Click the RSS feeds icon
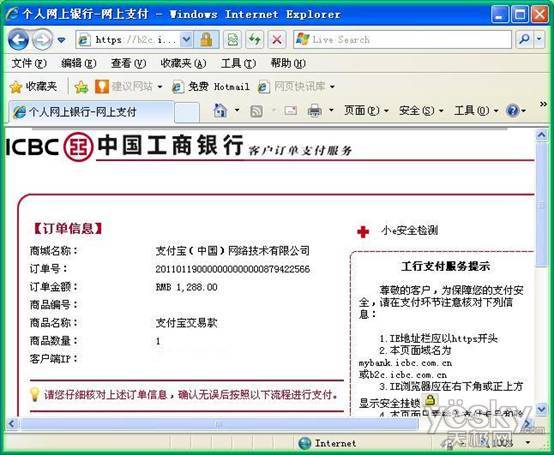 [256, 111]
